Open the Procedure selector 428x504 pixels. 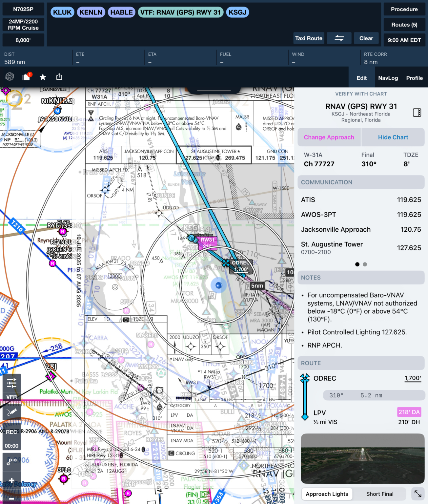(404, 9)
